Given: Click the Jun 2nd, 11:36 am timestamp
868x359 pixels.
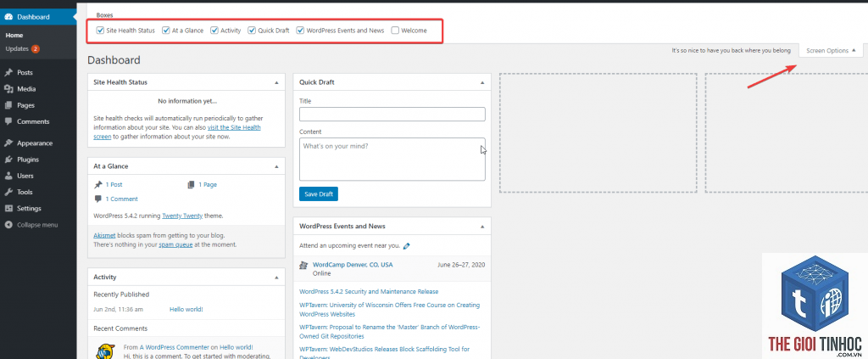Looking at the screenshot, I should (119, 309).
